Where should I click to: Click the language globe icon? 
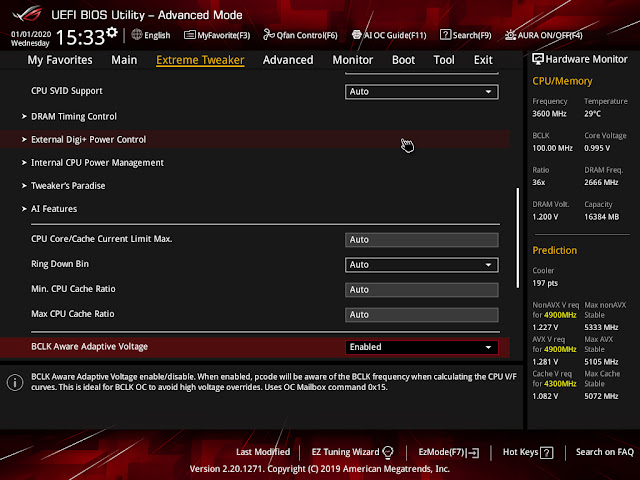pos(137,35)
